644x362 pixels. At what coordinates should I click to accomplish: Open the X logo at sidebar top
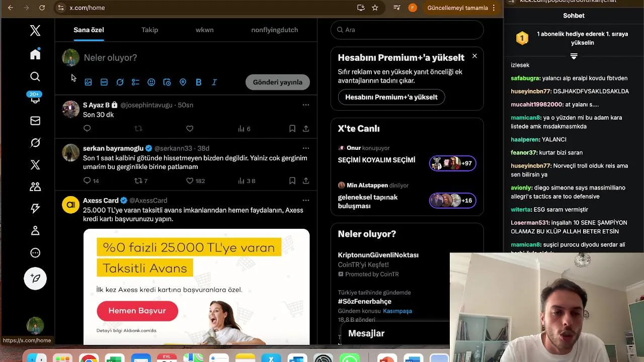(35, 31)
